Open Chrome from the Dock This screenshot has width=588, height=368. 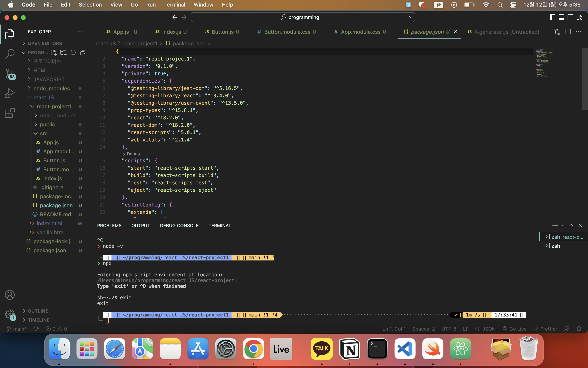pyautogui.click(x=253, y=349)
